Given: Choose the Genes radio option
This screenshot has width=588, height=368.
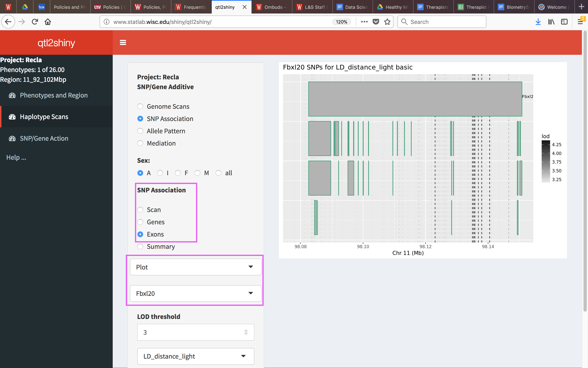Looking at the screenshot, I should pos(140,222).
